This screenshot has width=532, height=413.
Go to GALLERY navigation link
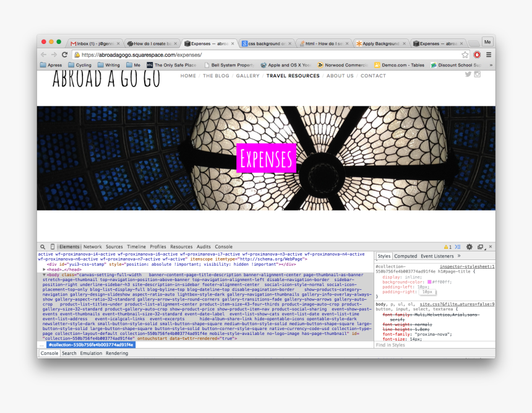point(247,76)
